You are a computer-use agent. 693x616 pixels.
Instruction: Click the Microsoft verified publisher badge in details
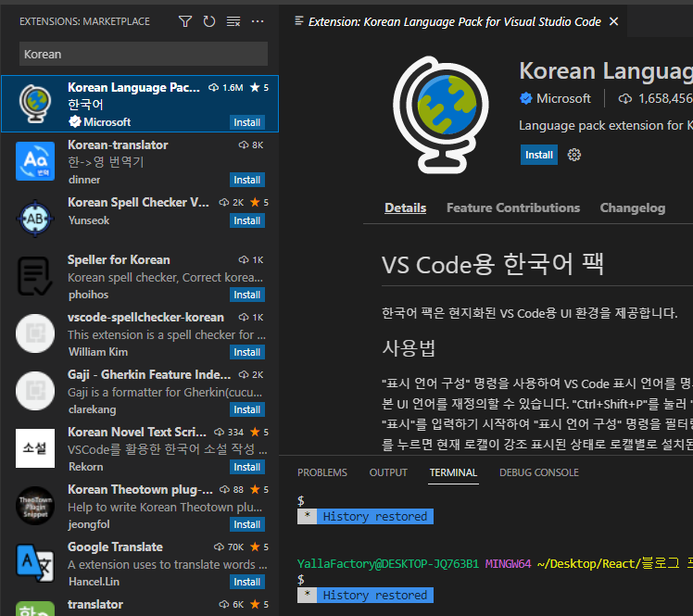click(x=526, y=98)
